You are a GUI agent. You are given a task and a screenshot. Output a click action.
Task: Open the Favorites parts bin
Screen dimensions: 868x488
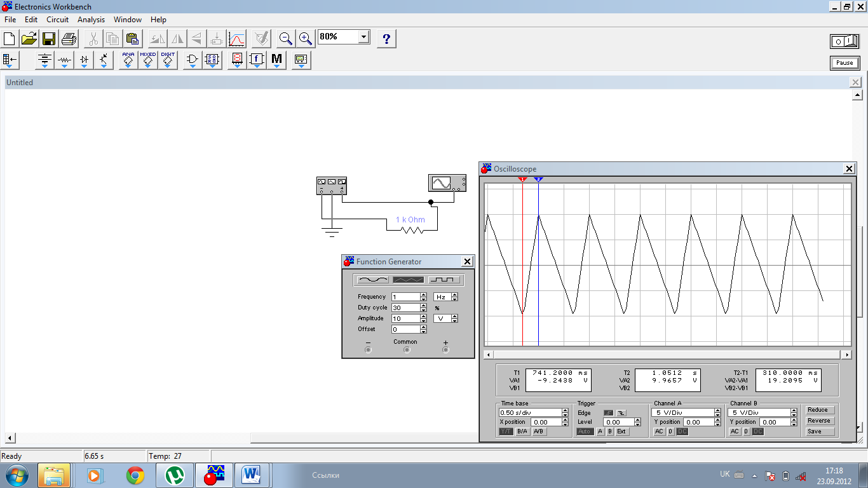[x=10, y=61]
